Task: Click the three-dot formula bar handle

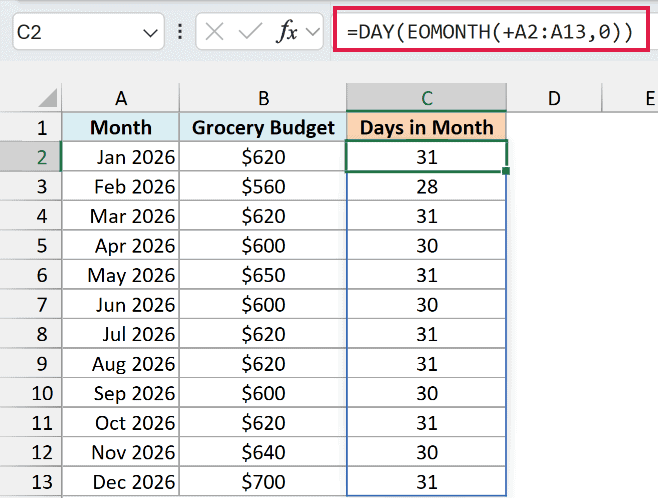Action: click(180, 32)
